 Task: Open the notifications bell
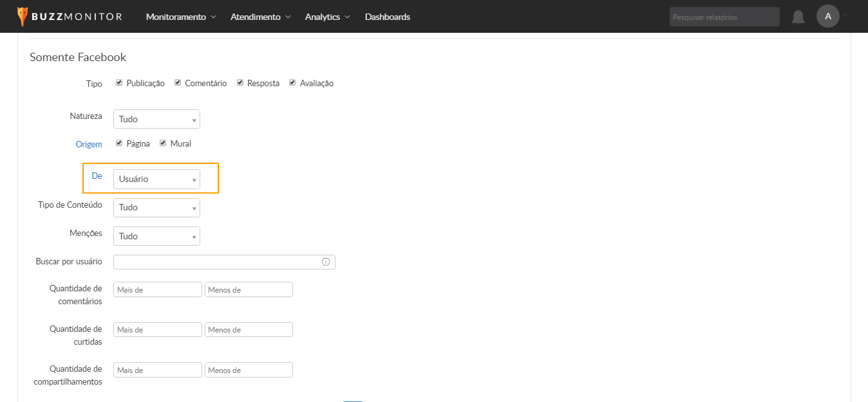point(798,17)
